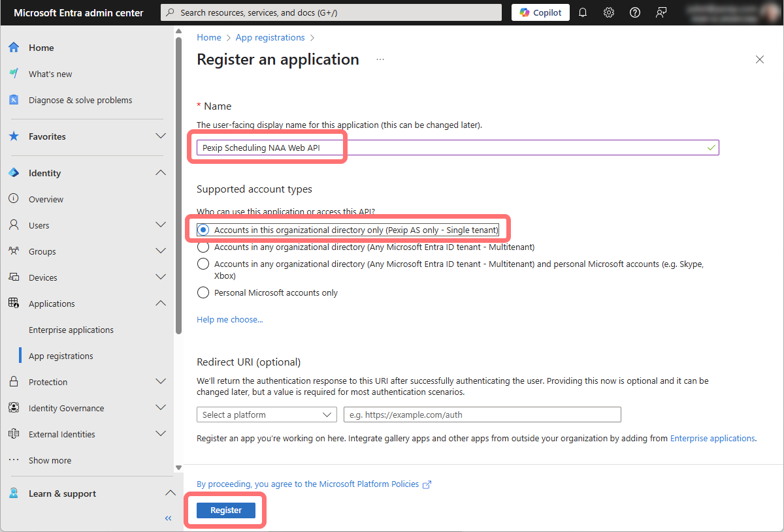Click the Help me choose link
The height and width of the screenshot is (532, 784).
click(x=230, y=319)
